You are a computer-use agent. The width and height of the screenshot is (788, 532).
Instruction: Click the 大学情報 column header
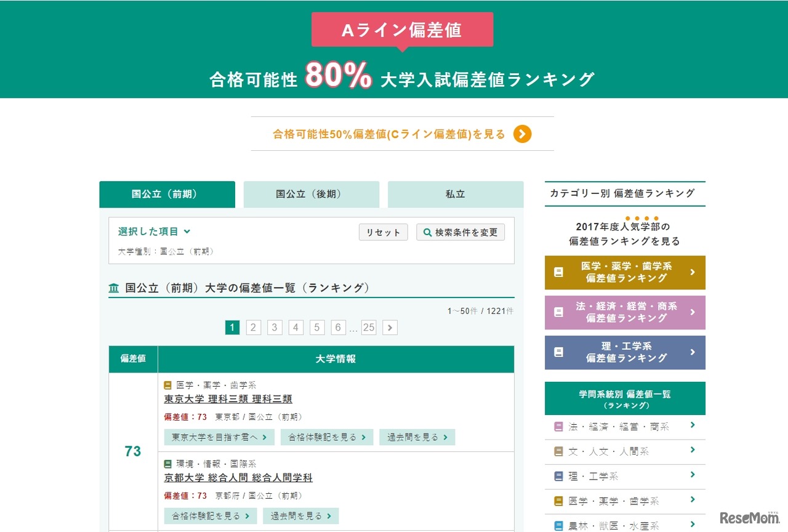(336, 359)
